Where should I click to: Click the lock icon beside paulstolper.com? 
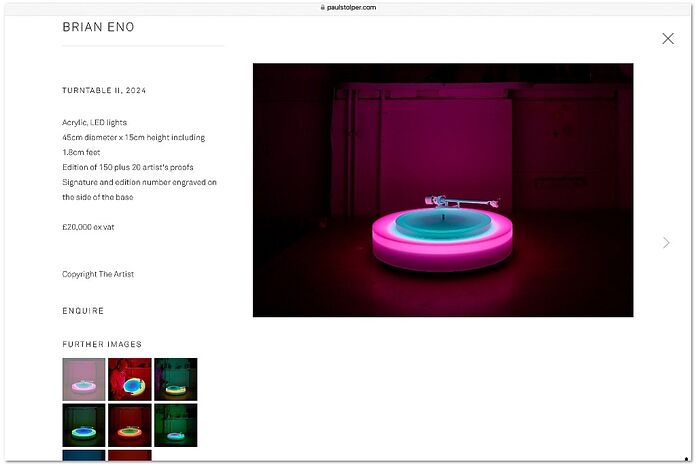323,7
